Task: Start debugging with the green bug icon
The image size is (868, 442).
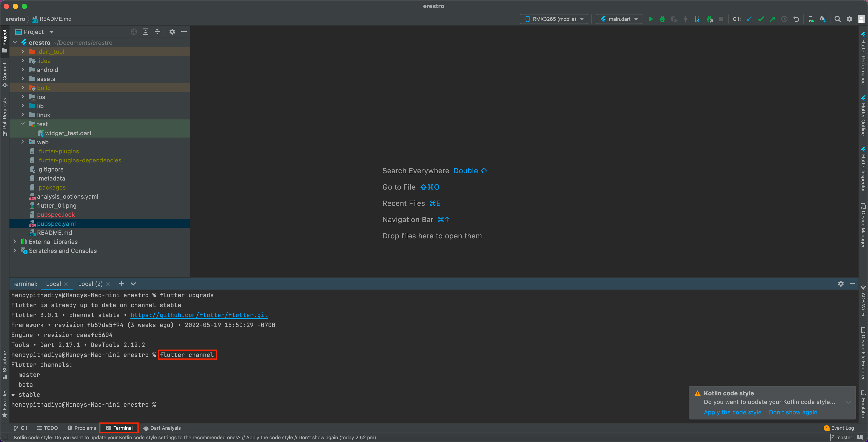Action: (x=662, y=19)
